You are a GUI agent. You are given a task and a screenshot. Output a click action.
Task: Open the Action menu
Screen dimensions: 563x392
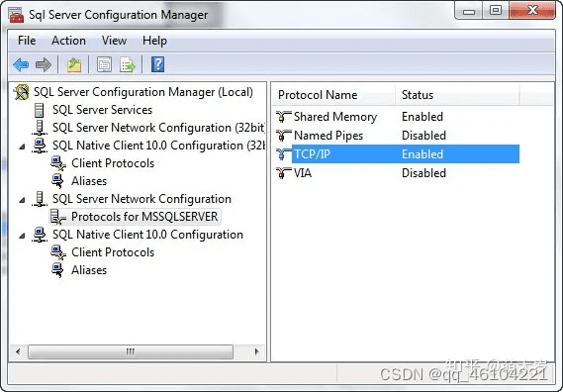click(x=68, y=41)
